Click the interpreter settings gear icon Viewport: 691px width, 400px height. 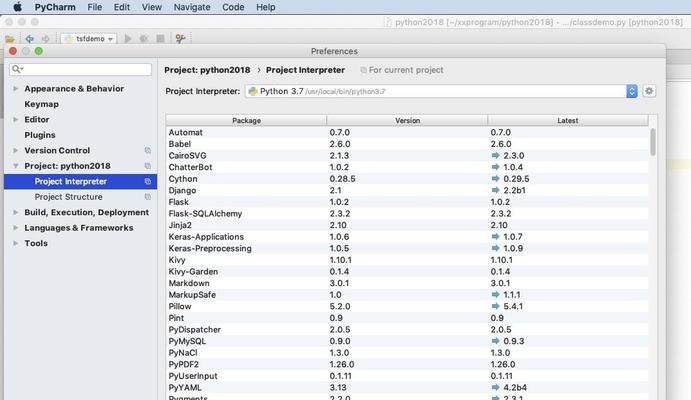pos(649,91)
